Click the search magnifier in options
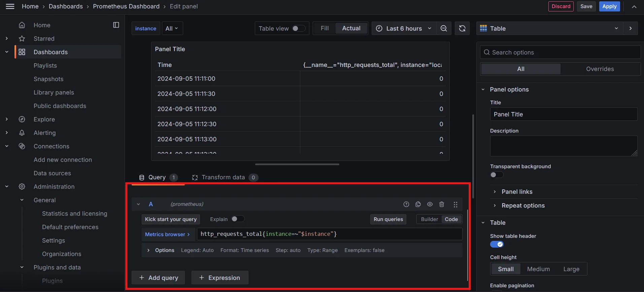Screen dimensions: 644x292 coord(486,52)
